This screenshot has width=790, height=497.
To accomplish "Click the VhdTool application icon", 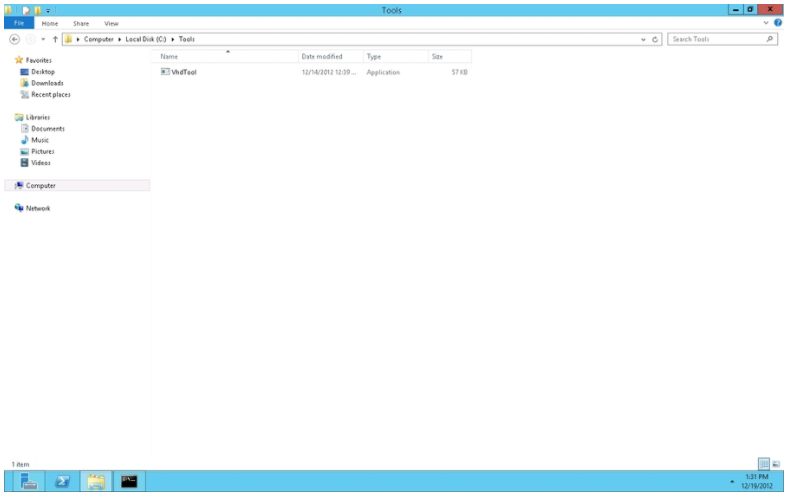I will 165,72.
